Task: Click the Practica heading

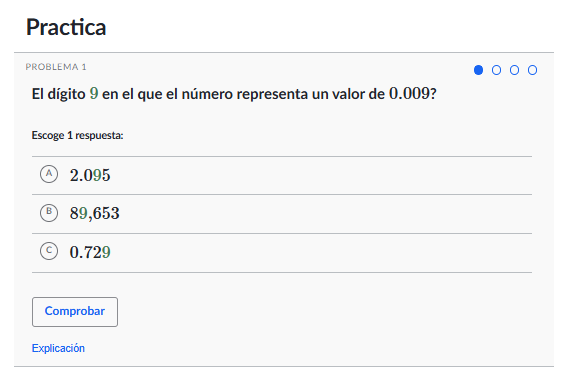Action: point(66,27)
